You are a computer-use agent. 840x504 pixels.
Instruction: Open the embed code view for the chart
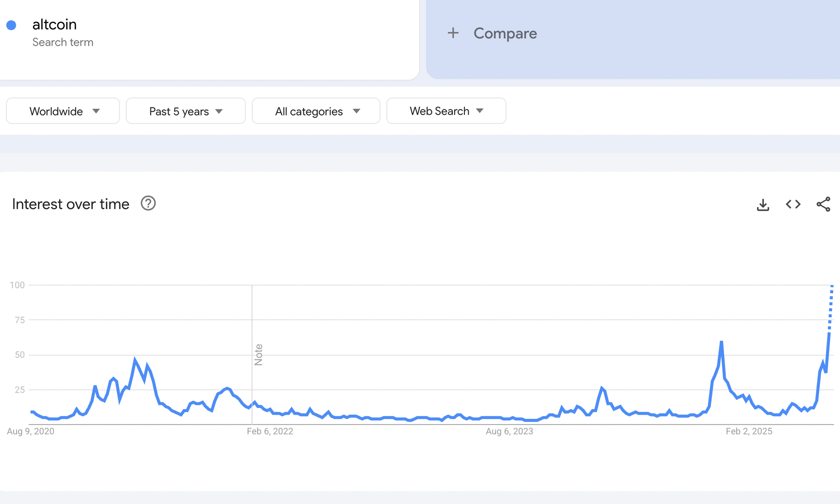(793, 204)
